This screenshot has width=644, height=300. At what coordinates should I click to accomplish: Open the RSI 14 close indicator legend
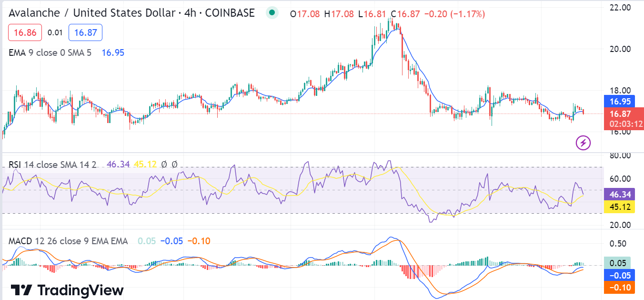pos(52,165)
